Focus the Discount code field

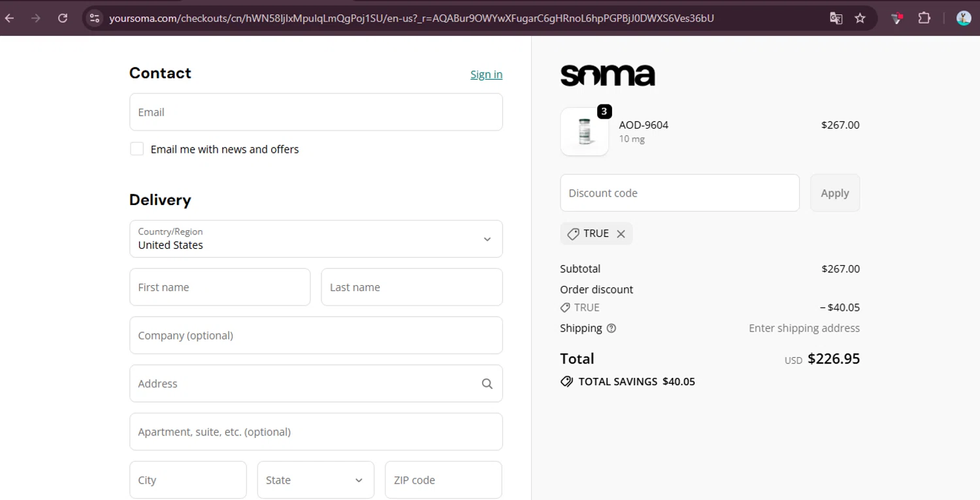680,193
